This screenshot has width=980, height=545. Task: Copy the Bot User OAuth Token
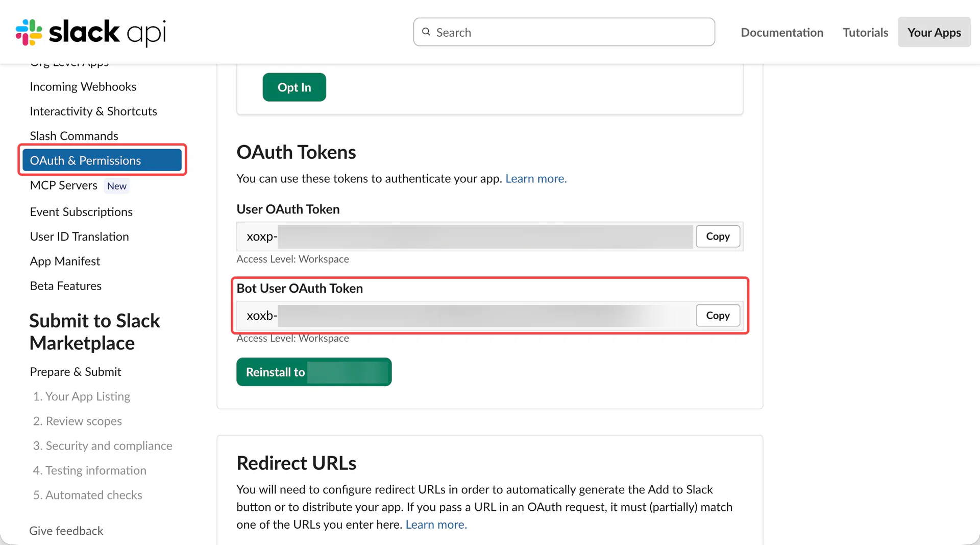pos(718,316)
